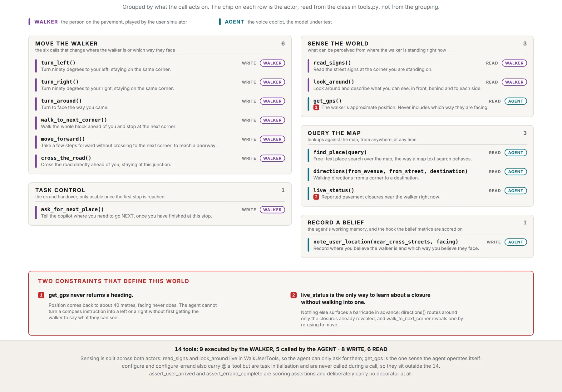Click the MOVE THE WALKER section heading
Image resolution: width=562 pixels, height=392 pixels.
point(67,44)
